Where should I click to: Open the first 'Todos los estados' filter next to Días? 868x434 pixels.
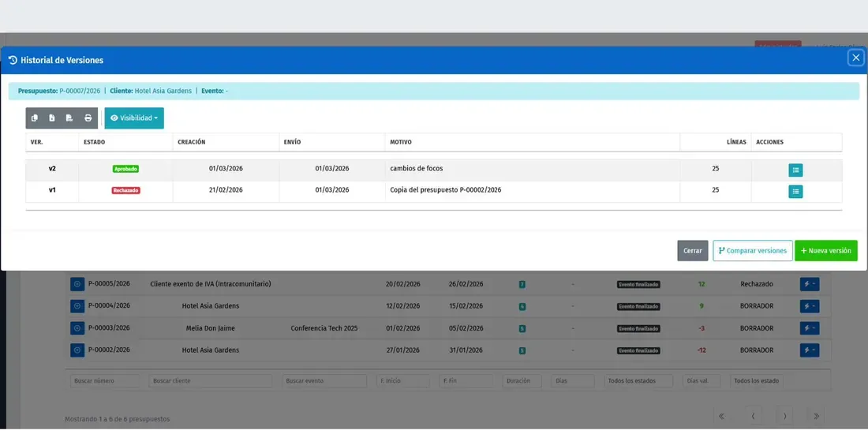[x=638, y=381]
